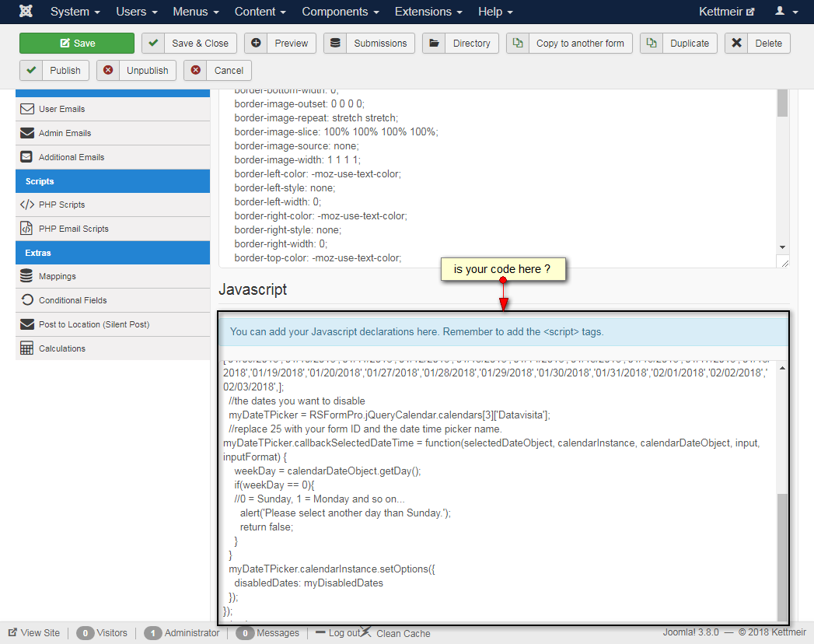Click the Submissions database icon
The width and height of the screenshot is (814, 644).
click(x=335, y=43)
